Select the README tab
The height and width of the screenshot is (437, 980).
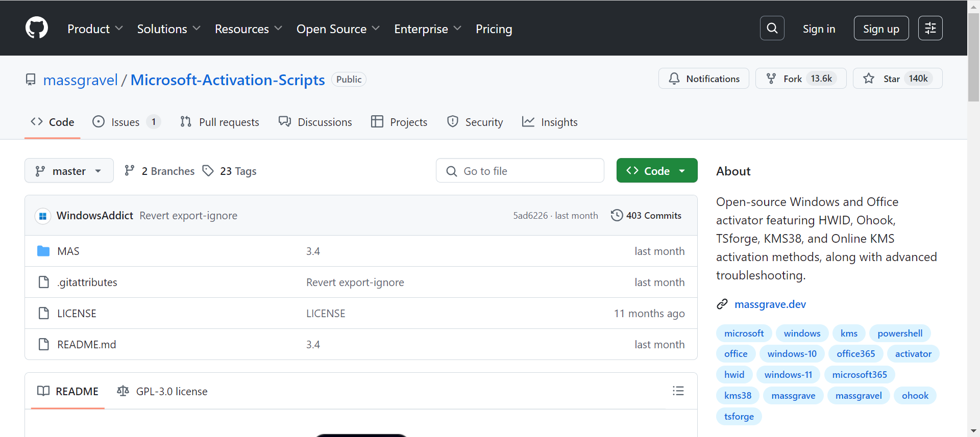point(68,391)
